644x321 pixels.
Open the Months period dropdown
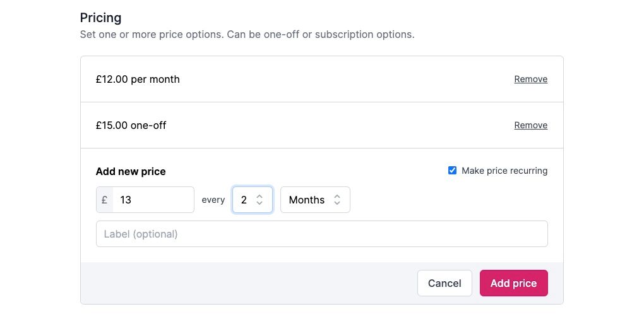(314, 200)
